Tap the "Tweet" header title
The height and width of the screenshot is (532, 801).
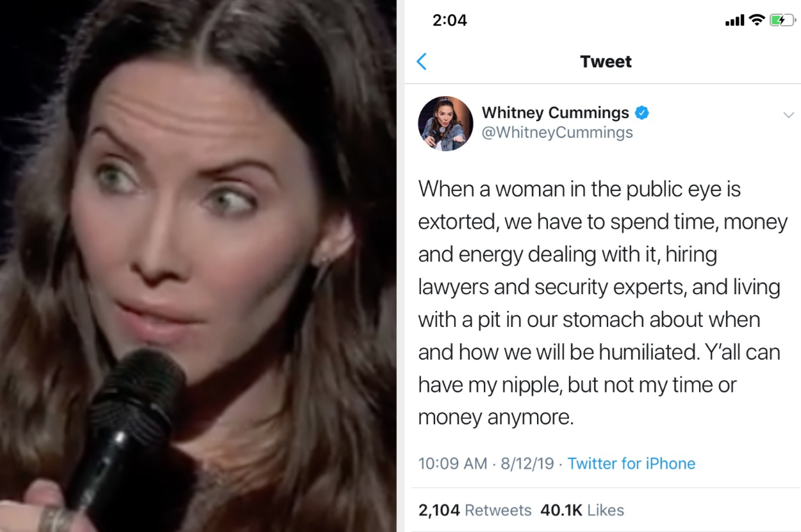[x=606, y=62]
